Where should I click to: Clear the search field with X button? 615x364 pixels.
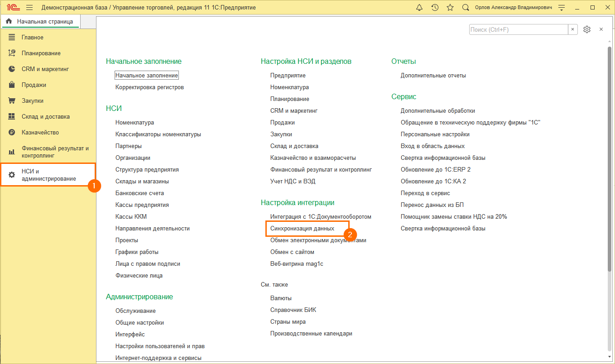tap(573, 29)
